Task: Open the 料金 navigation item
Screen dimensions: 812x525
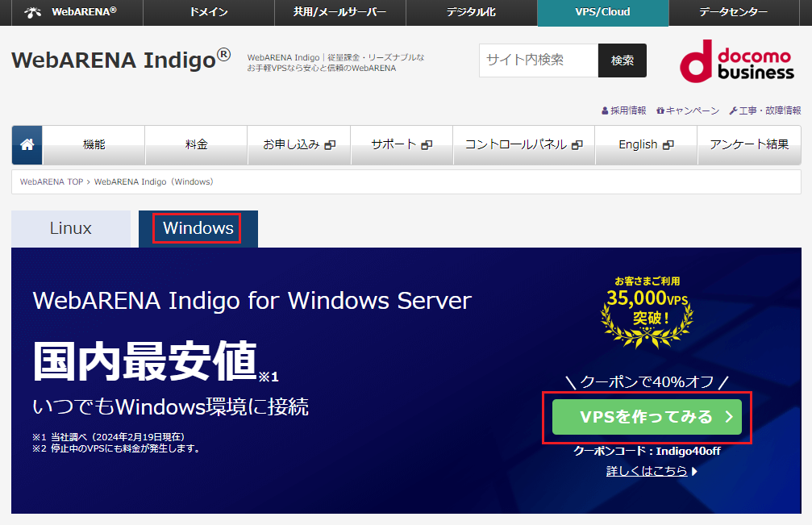Action: click(196, 145)
